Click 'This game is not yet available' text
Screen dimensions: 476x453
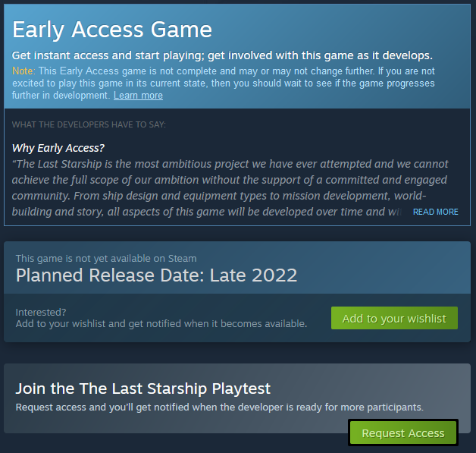(106, 258)
